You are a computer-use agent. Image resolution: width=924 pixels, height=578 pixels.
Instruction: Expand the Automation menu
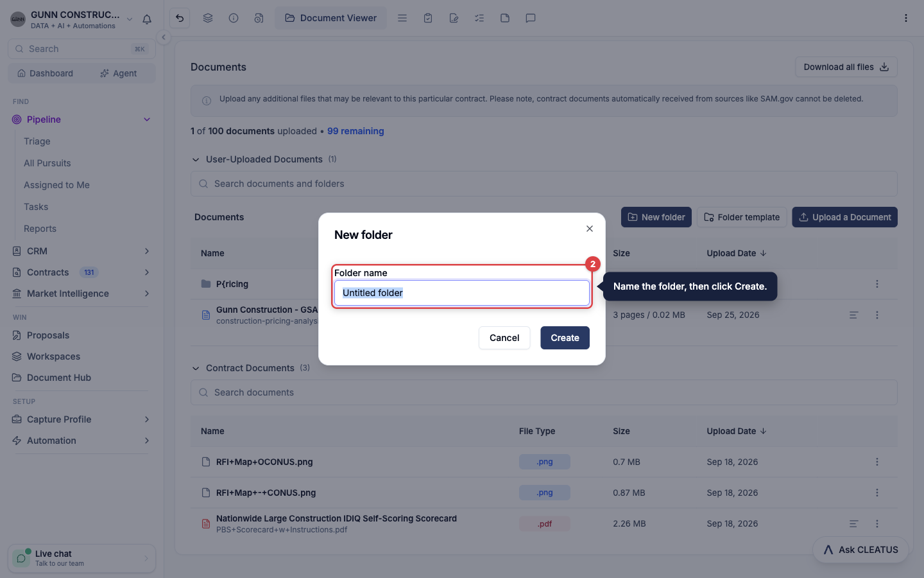pyautogui.click(x=147, y=441)
